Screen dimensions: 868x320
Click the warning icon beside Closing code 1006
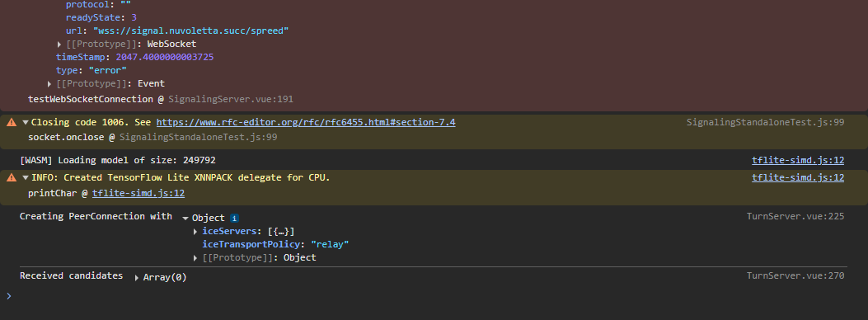click(x=11, y=122)
